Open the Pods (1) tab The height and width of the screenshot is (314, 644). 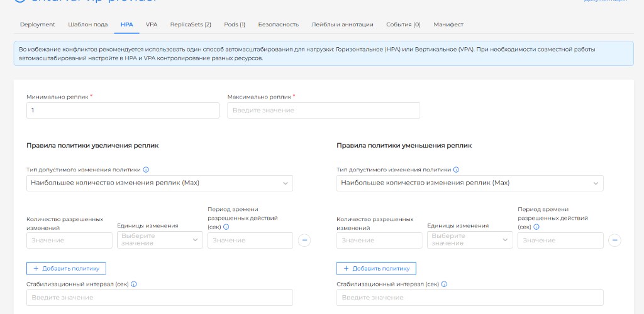tap(235, 24)
